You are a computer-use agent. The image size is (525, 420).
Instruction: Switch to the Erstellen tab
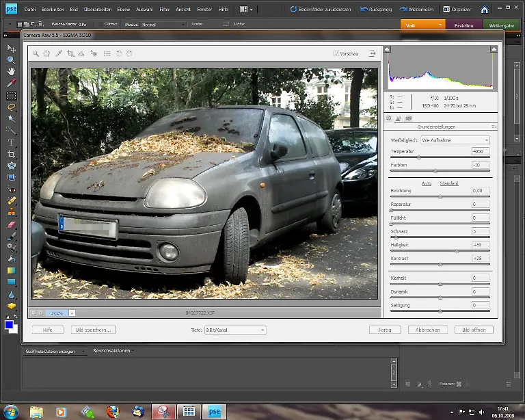pyautogui.click(x=463, y=25)
